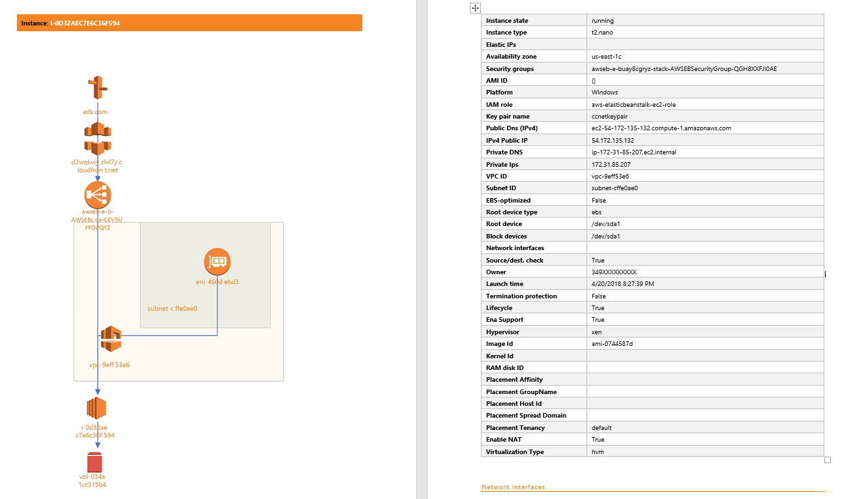868x499 pixels.
Task: Click the Launch time 4/20/2018 value
Action: click(x=622, y=284)
